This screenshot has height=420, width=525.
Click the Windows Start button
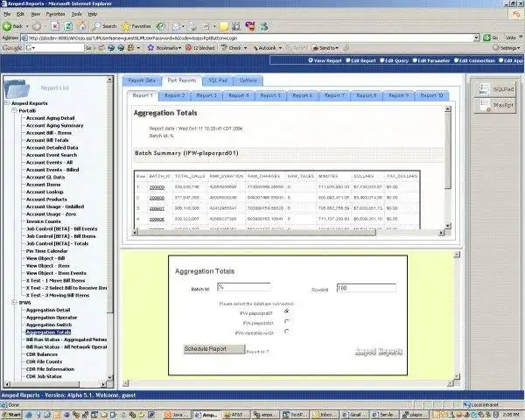pyautogui.click(x=11, y=415)
